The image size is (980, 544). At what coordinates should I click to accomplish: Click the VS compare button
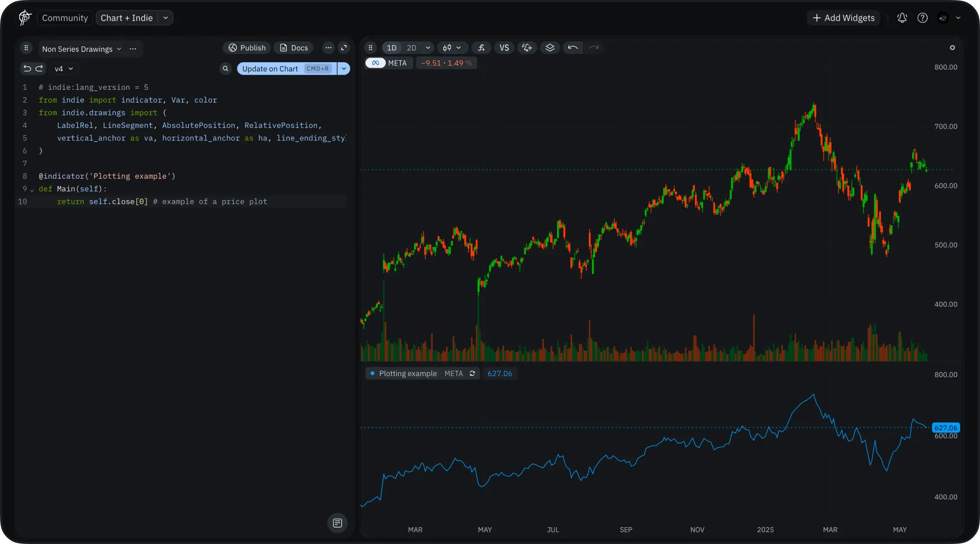[504, 48]
